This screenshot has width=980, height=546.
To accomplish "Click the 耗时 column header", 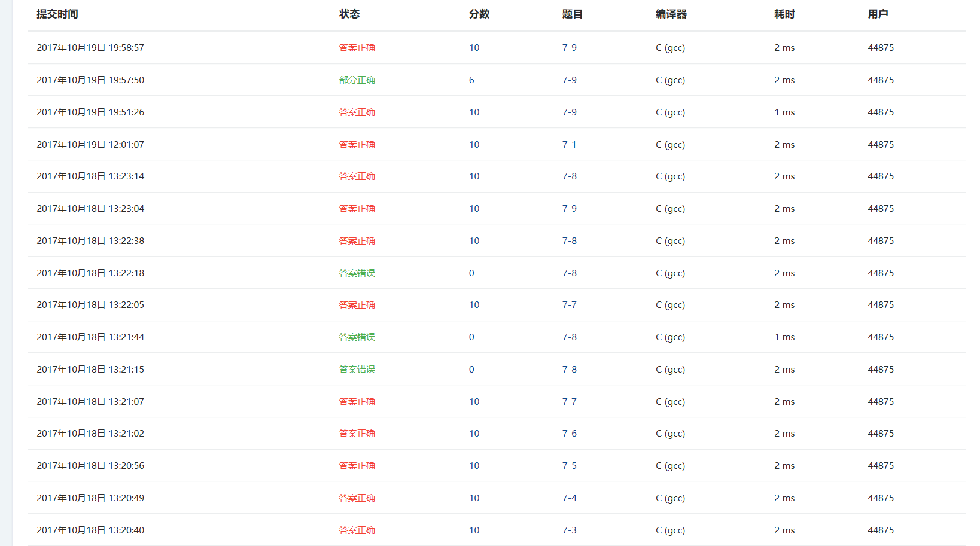I will (x=784, y=14).
